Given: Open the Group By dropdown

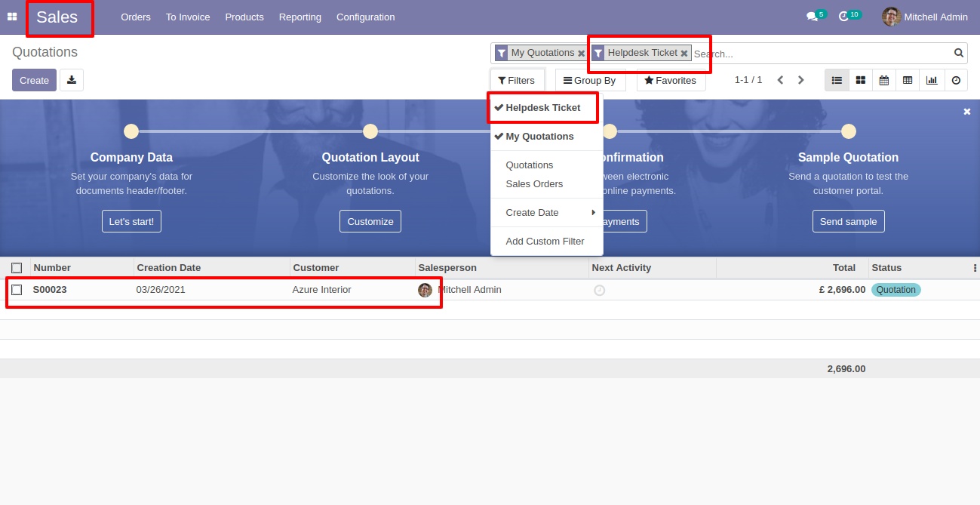Looking at the screenshot, I should 591,80.
